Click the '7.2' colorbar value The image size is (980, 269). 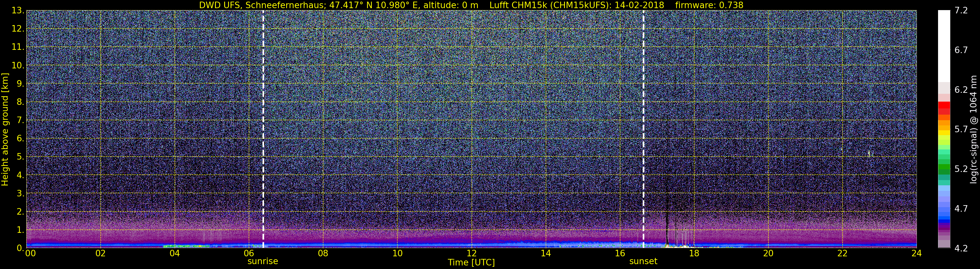[x=961, y=11]
